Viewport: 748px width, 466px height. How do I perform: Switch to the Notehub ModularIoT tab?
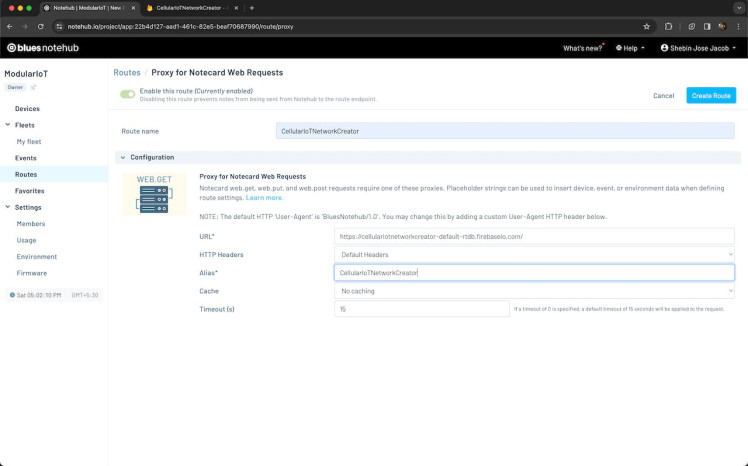coord(88,8)
